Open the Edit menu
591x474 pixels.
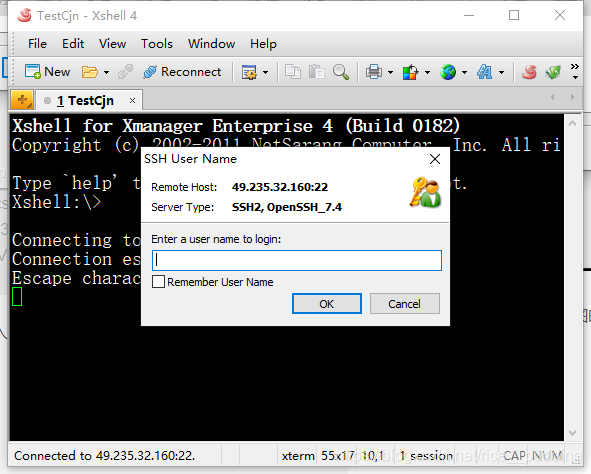pos(73,44)
